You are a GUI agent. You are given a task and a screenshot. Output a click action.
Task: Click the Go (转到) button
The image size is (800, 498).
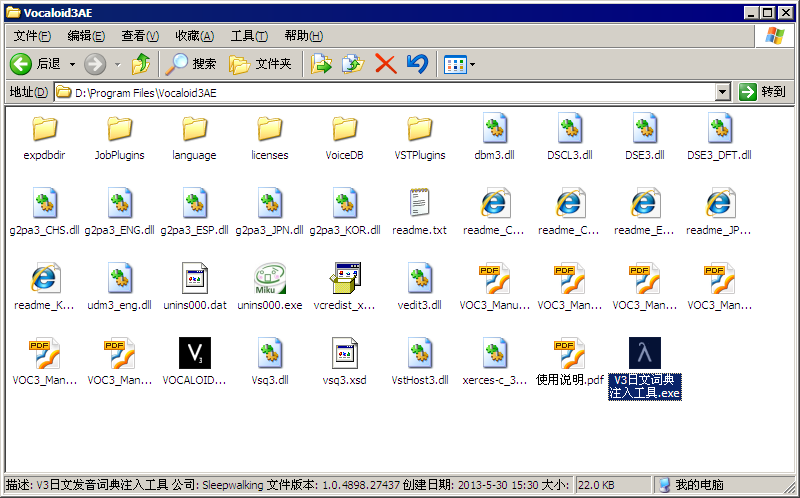(762, 92)
